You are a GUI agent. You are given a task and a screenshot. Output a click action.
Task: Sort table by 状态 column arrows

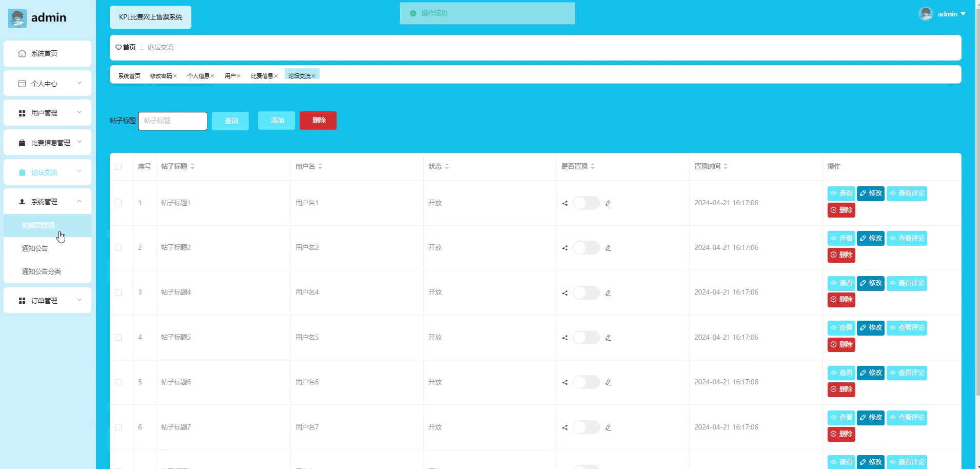point(447,166)
